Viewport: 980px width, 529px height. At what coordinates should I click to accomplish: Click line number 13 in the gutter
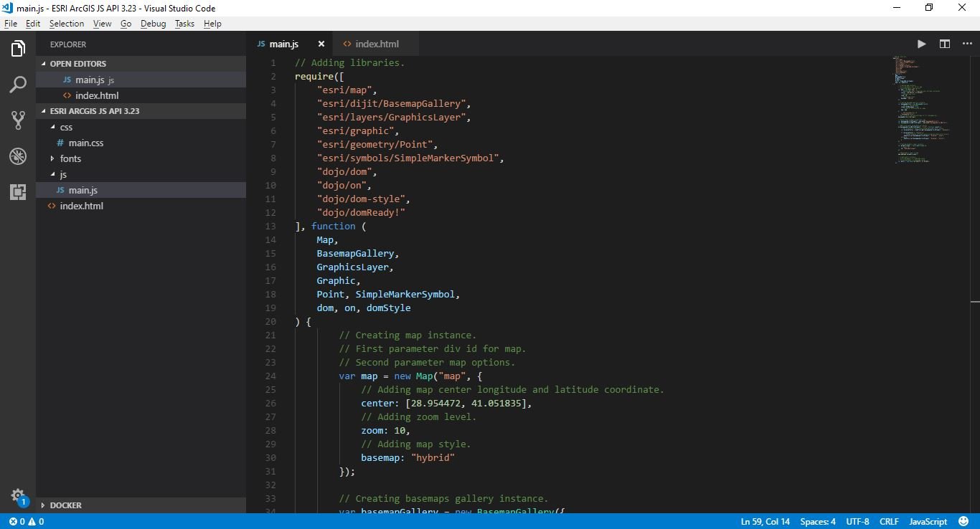click(270, 227)
